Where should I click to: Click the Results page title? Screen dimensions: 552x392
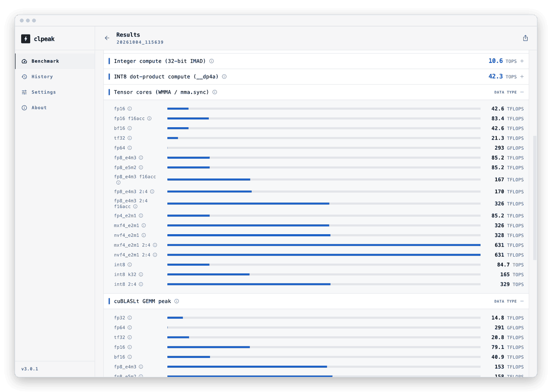click(x=128, y=35)
